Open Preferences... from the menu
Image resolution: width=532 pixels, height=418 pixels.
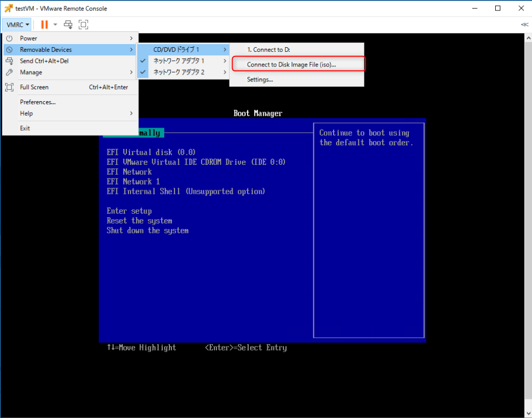[x=70, y=102]
